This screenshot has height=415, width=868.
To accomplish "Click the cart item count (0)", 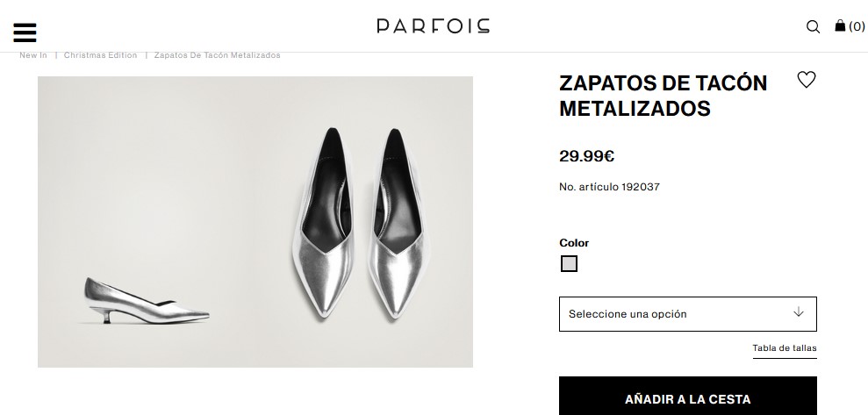I will point(857,26).
